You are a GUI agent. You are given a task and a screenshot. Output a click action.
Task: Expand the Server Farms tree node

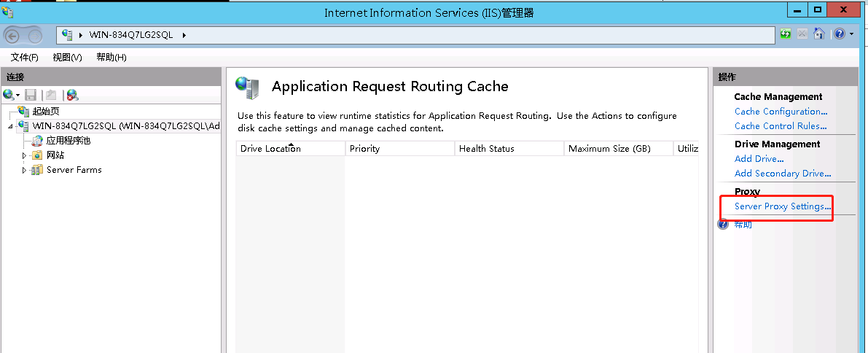coord(25,170)
